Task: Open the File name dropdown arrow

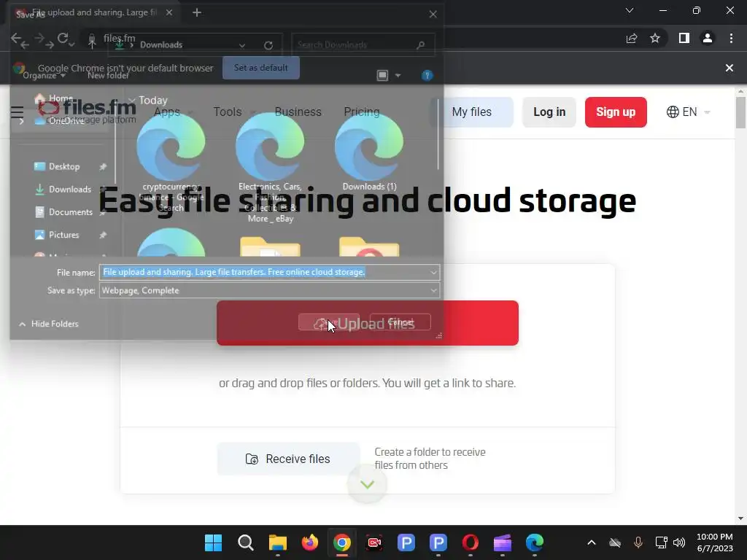Action: click(x=433, y=273)
